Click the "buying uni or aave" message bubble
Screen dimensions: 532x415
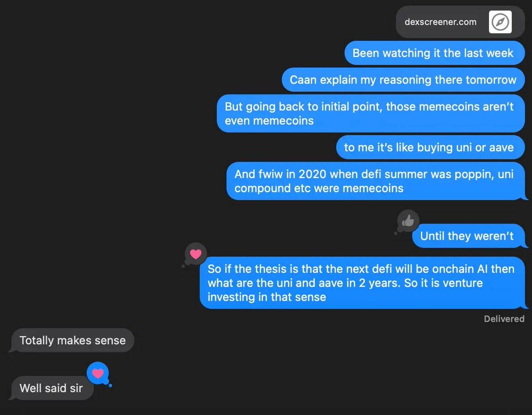pos(429,147)
